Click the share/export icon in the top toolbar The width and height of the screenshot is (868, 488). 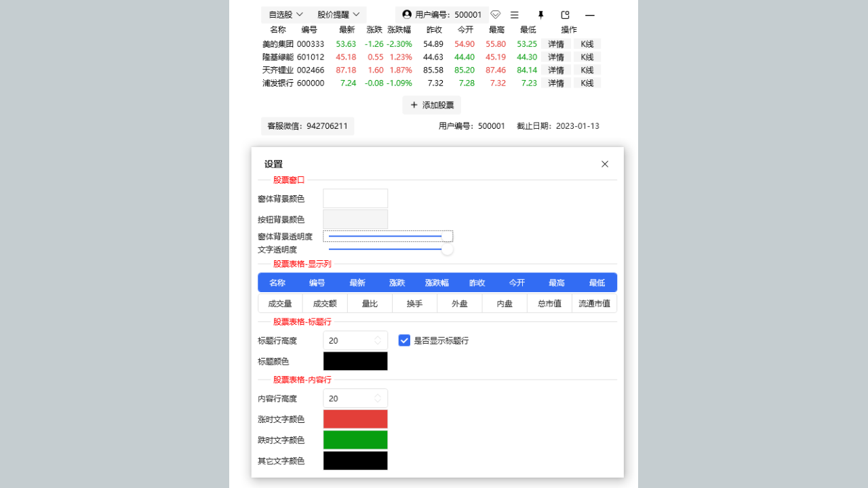pyautogui.click(x=565, y=14)
